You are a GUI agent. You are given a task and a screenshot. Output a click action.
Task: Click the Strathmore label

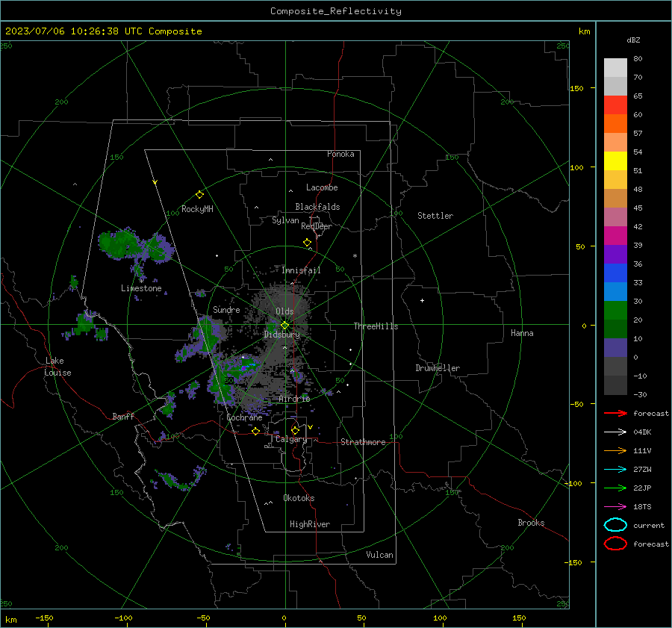tap(363, 442)
